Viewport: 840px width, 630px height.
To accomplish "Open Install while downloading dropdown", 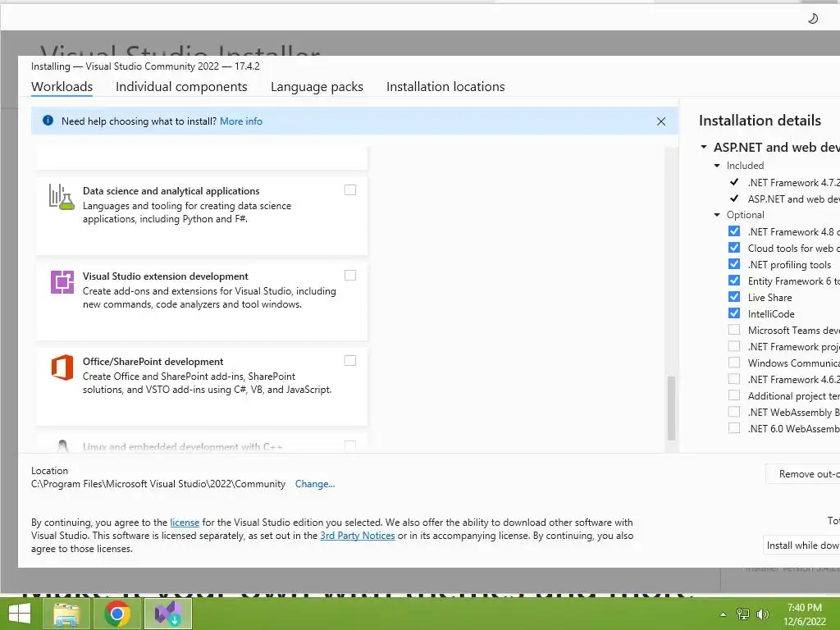I will point(802,545).
